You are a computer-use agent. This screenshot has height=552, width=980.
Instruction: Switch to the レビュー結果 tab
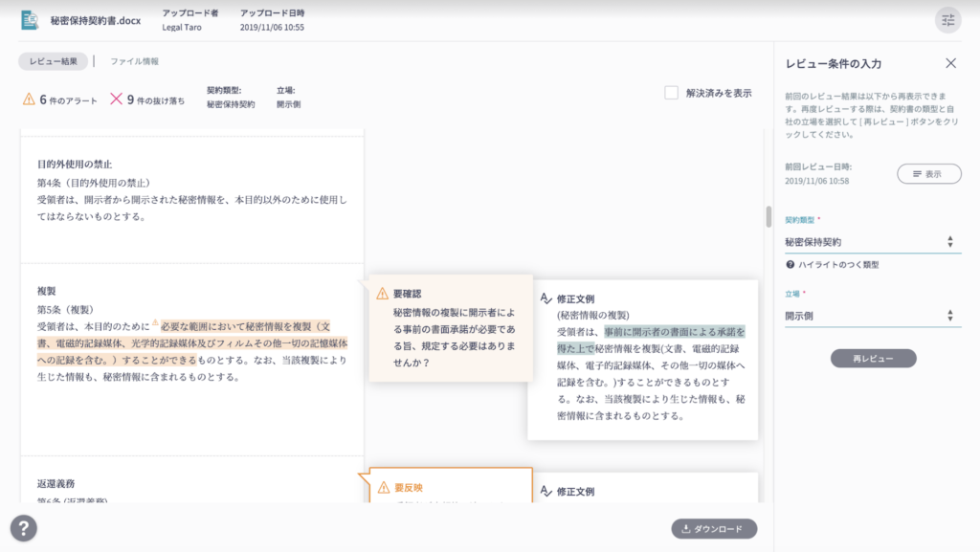click(x=53, y=61)
